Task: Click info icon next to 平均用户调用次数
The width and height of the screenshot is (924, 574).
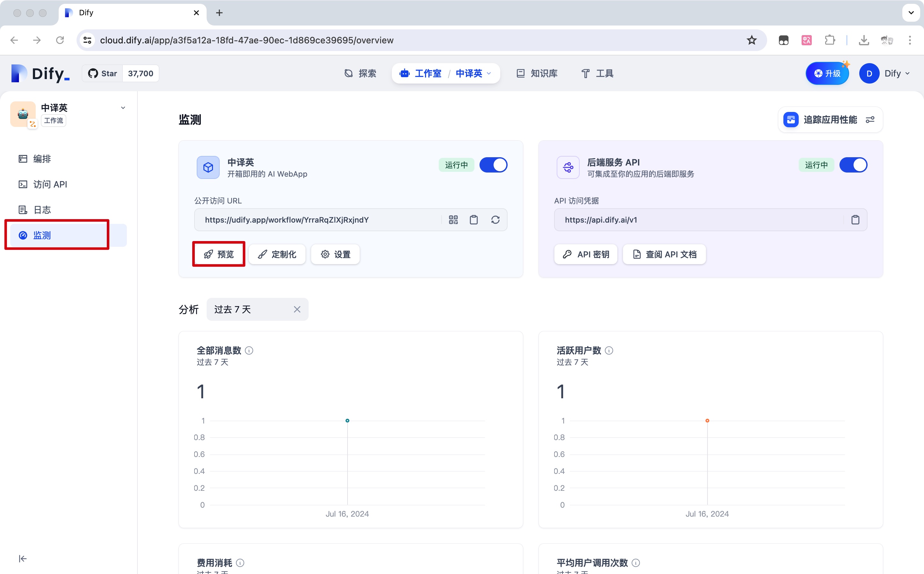Action: (636, 563)
